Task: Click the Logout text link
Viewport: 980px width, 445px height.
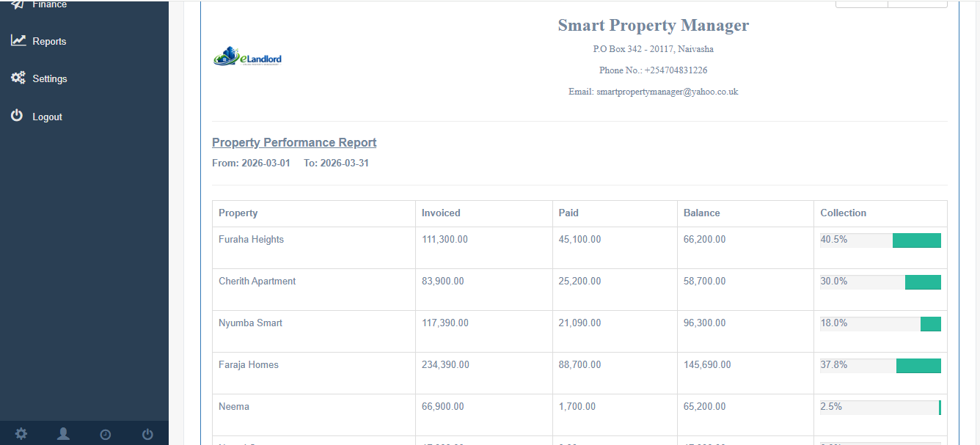Action: [48, 117]
